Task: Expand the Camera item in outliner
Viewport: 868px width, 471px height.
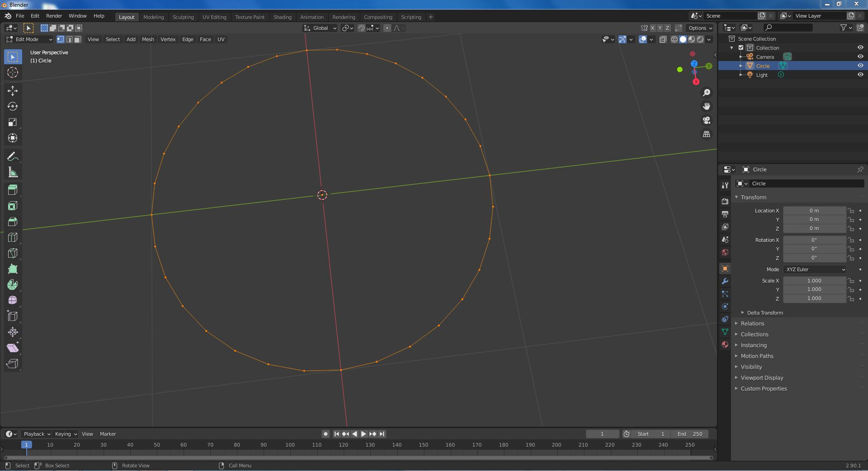Action: pyautogui.click(x=741, y=57)
